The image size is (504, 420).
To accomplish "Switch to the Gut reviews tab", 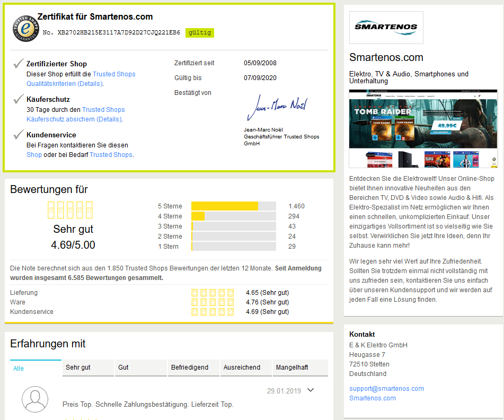I will pyautogui.click(x=141, y=367).
